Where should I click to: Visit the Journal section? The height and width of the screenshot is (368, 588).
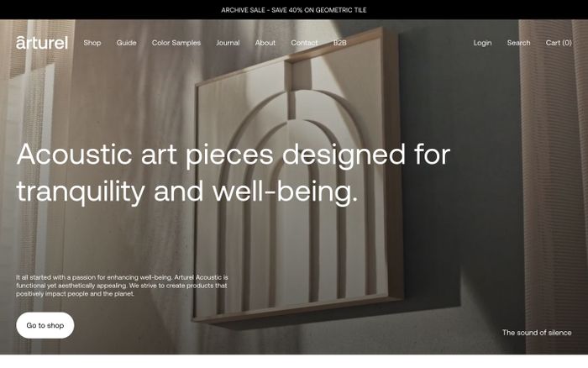pos(228,43)
